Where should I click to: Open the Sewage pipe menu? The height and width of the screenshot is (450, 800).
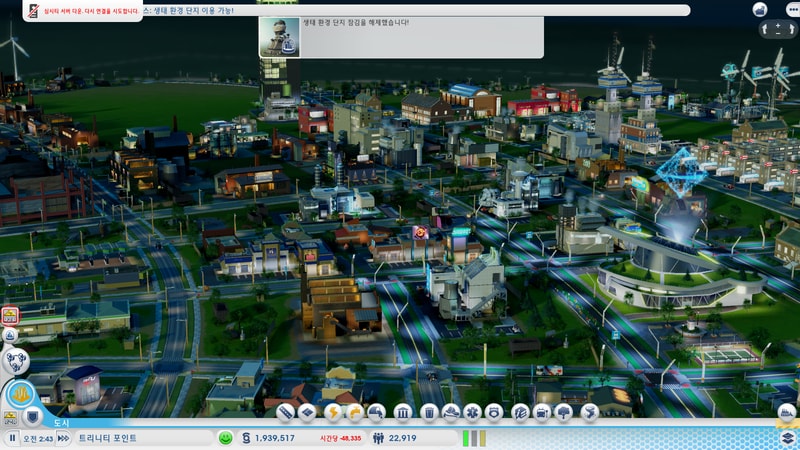point(376,412)
